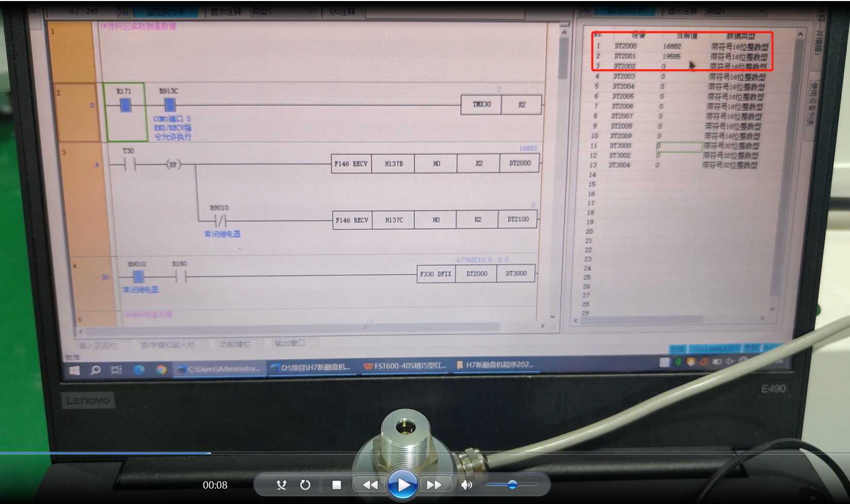This screenshot has width=850, height=504.
Task: Toggle repeat mode in the player
Action: coord(305,485)
